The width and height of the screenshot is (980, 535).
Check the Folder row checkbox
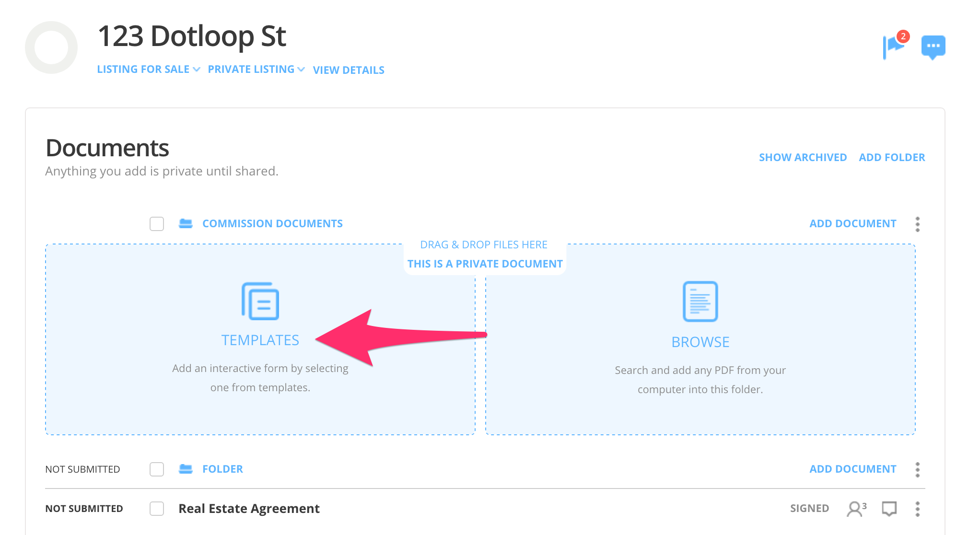click(157, 469)
